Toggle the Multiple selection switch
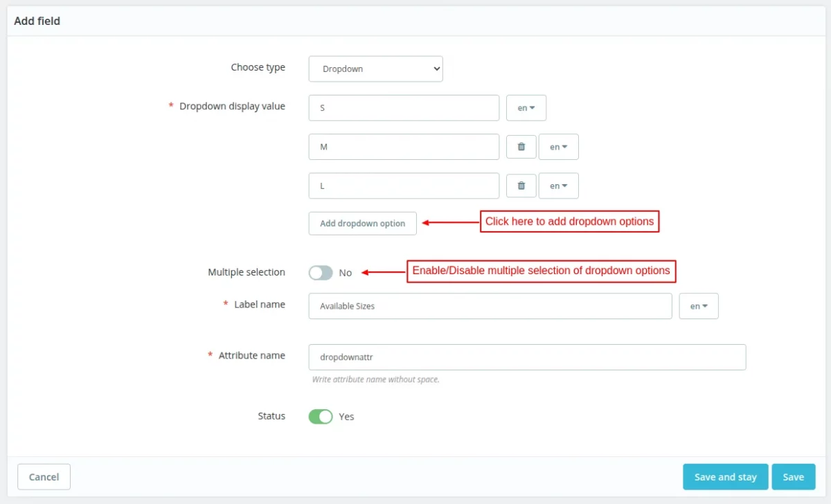The height and width of the screenshot is (504, 831). click(321, 273)
